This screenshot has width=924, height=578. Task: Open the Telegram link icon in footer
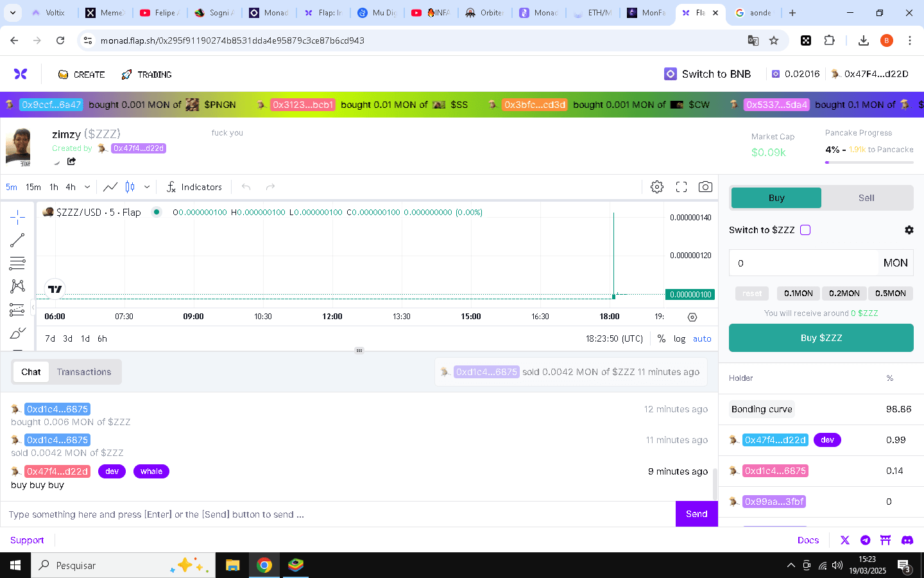pos(865,540)
